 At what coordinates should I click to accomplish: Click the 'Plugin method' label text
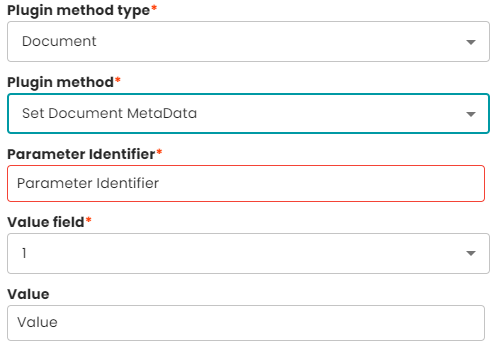click(60, 82)
